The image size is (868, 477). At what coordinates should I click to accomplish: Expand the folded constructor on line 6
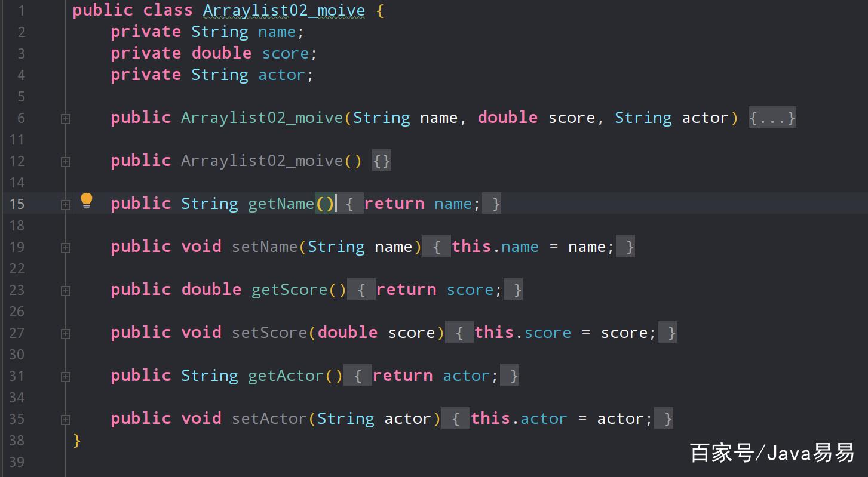point(66,119)
